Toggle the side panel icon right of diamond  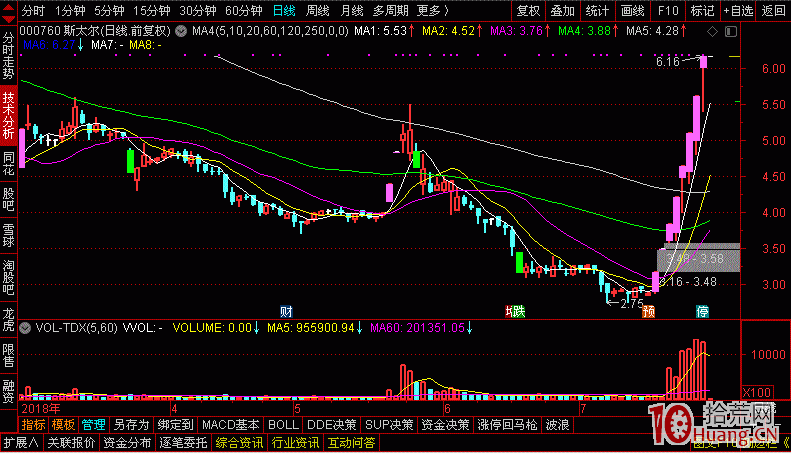click(x=730, y=32)
